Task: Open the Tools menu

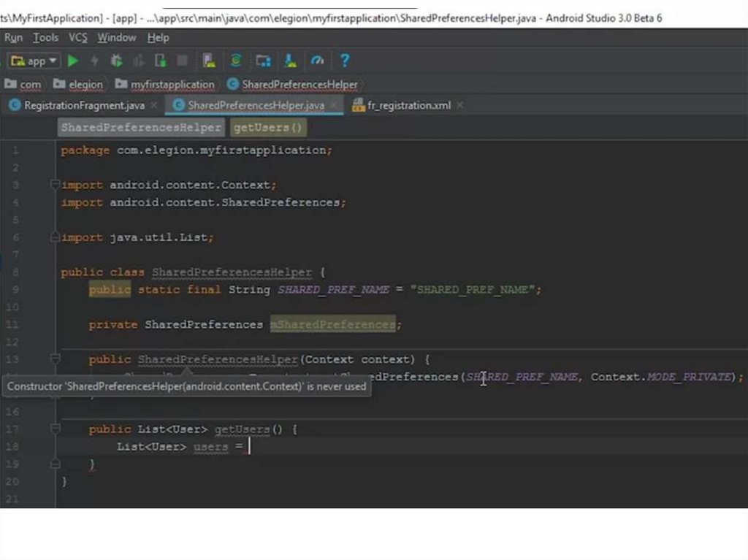Action: [45, 37]
